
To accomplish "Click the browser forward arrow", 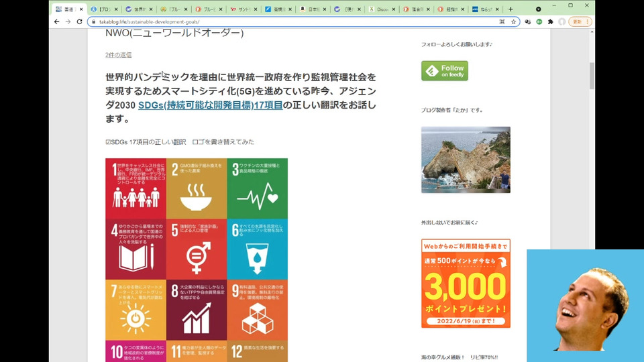I will click(x=68, y=21).
